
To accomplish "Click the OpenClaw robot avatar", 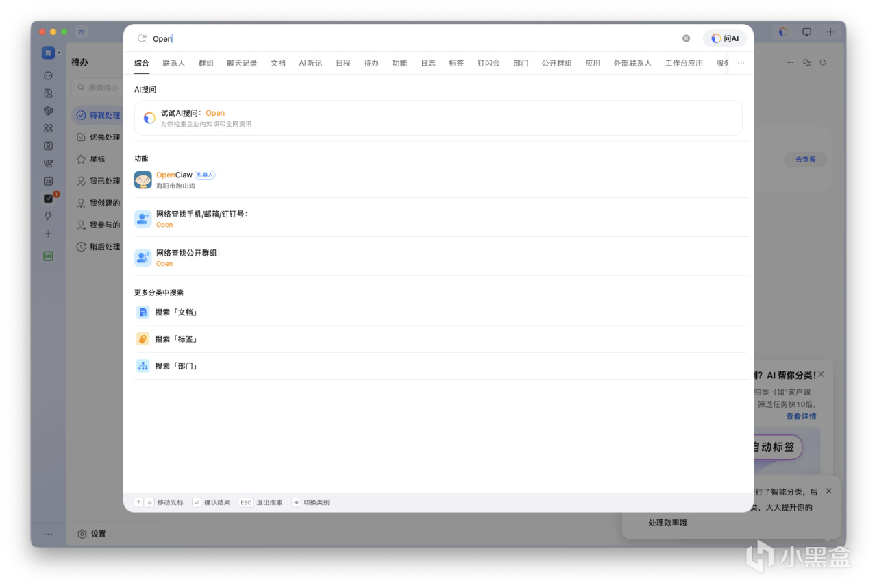I will click(x=143, y=180).
